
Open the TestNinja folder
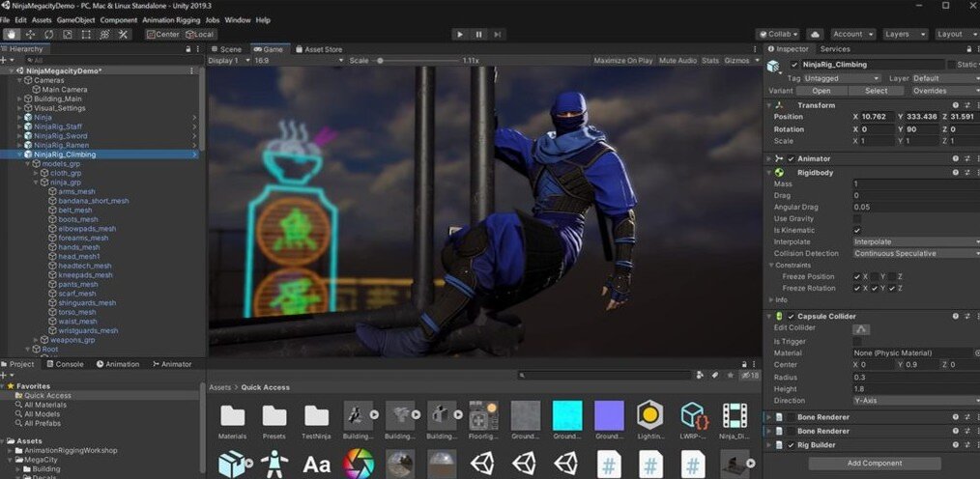[x=316, y=415]
